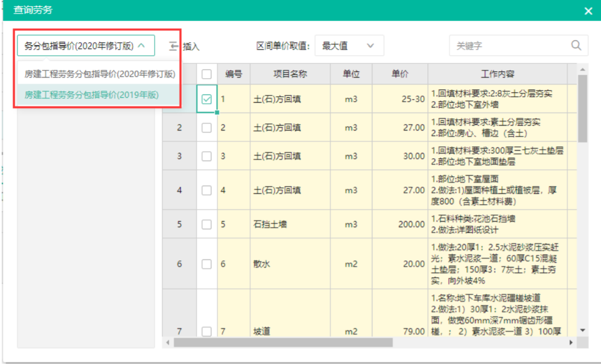This screenshot has width=601, height=364.
Task: Click the horizontal scrollbar thumb
Action: click(x=283, y=342)
